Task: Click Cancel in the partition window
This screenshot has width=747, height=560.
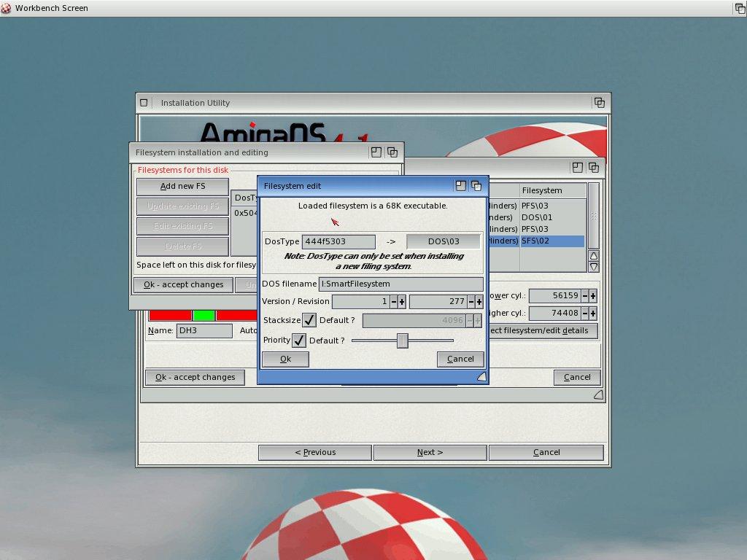Action: click(x=577, y=377)
